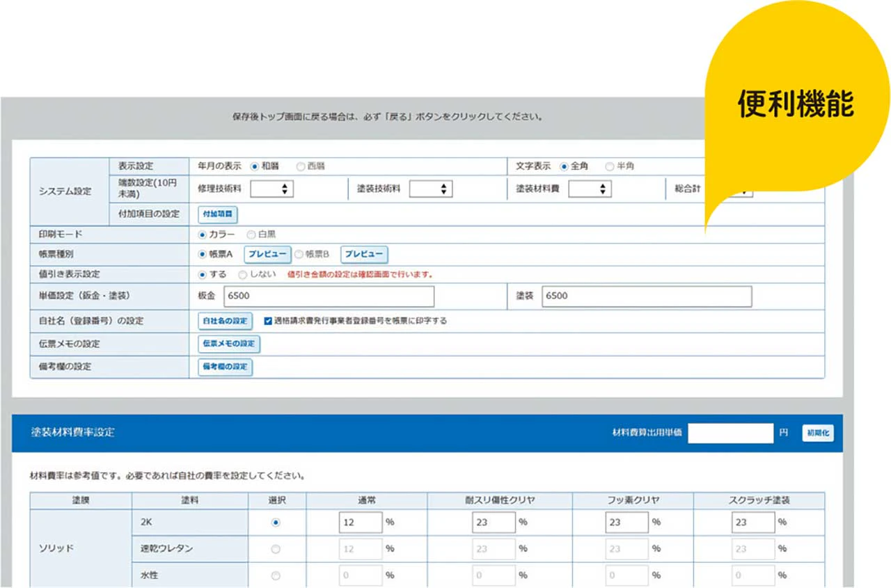
Task: Click 水性 フッ素クリヤ rate field
Action: tap(627, 575)
